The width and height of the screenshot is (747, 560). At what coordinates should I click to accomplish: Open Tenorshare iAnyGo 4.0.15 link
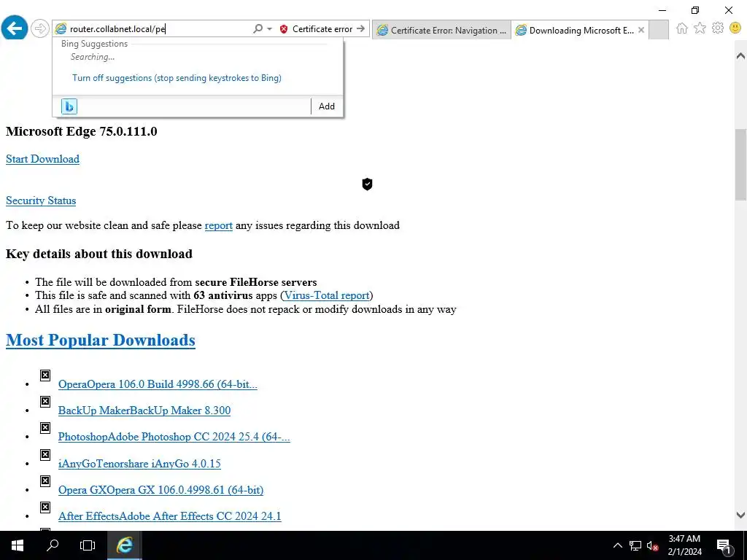click(139, 463)
